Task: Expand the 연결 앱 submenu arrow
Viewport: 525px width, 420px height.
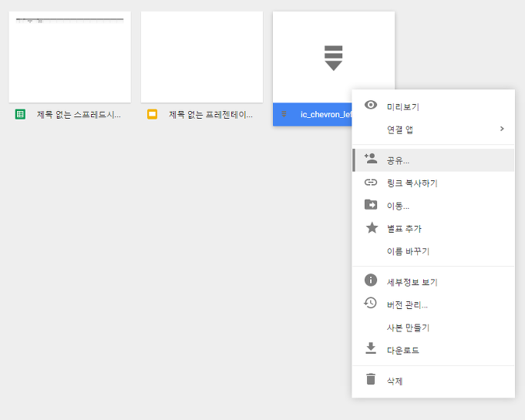Action: [x=502, y=129]
